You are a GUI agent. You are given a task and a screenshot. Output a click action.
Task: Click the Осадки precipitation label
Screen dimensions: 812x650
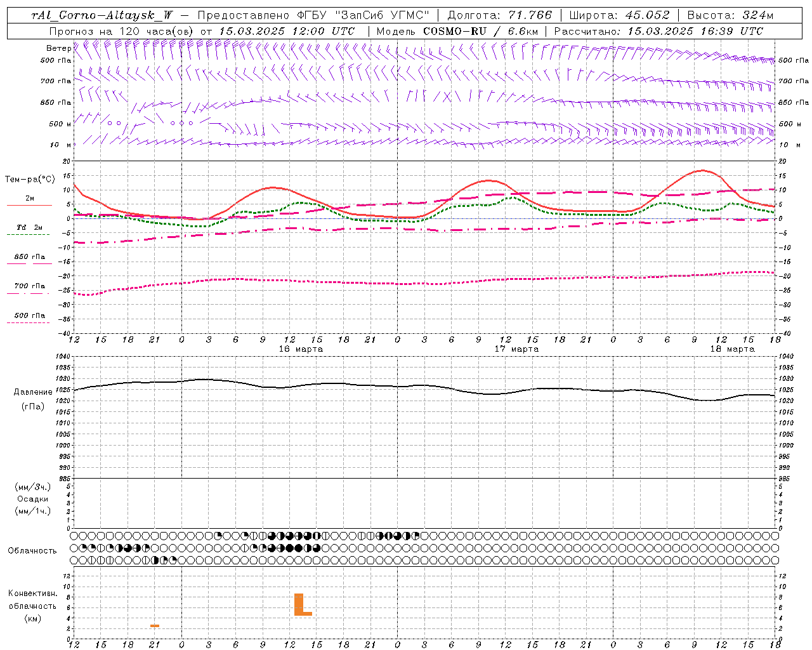point(33,499)
